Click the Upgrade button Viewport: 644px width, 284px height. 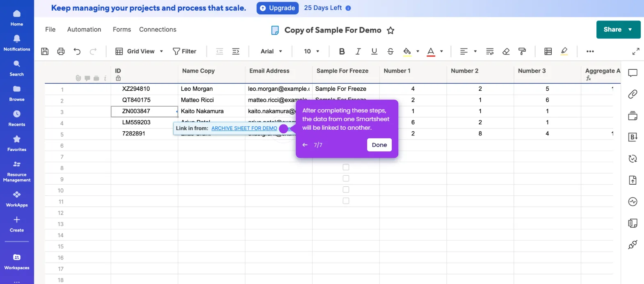click(x=278, y=8)
